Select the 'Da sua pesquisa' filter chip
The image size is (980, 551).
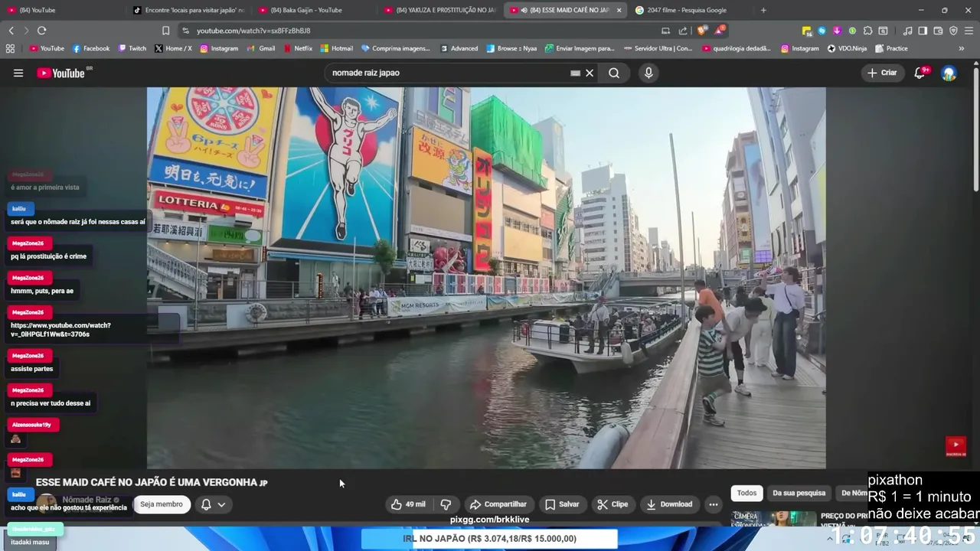[x=799, y=493]
